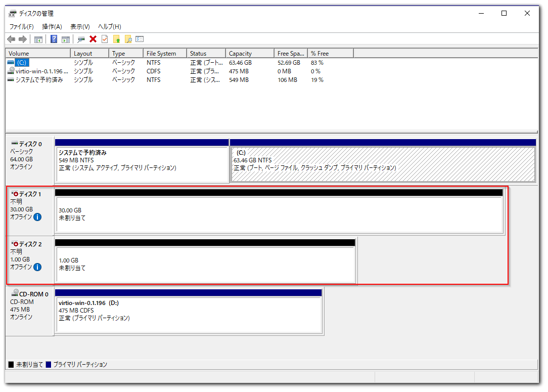Click the ディスク 2 disk header label
Screen dimensions: 548x392
[30, 244]
